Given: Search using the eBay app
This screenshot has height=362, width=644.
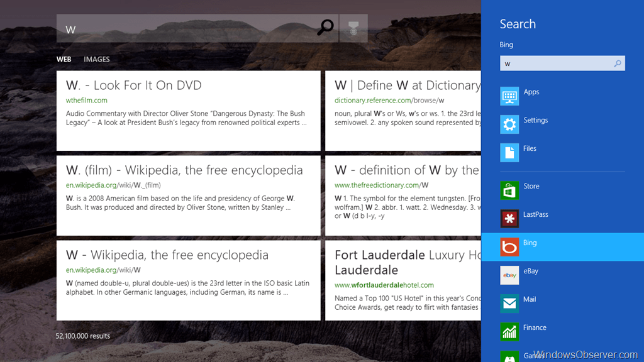Looking at the screenshot, I should point(509,275).
